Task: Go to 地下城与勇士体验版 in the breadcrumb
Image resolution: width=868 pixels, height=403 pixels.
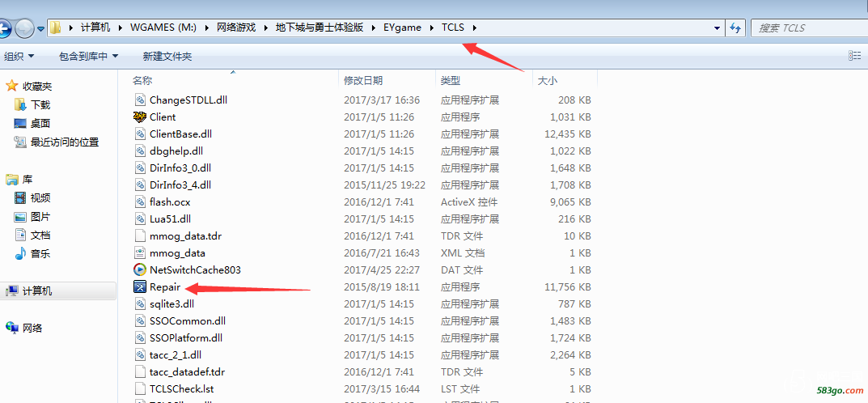Action: tap(320, 28)
